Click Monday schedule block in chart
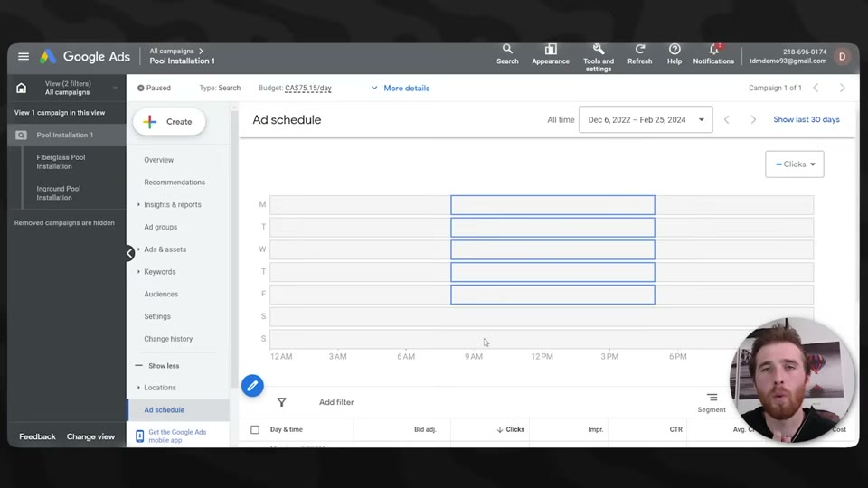868x488 pixels. (x=552, y=205)
